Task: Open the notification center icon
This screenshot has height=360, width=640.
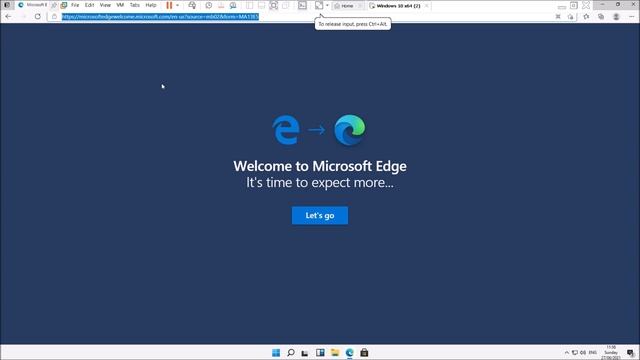Action: tap(631, 353)
